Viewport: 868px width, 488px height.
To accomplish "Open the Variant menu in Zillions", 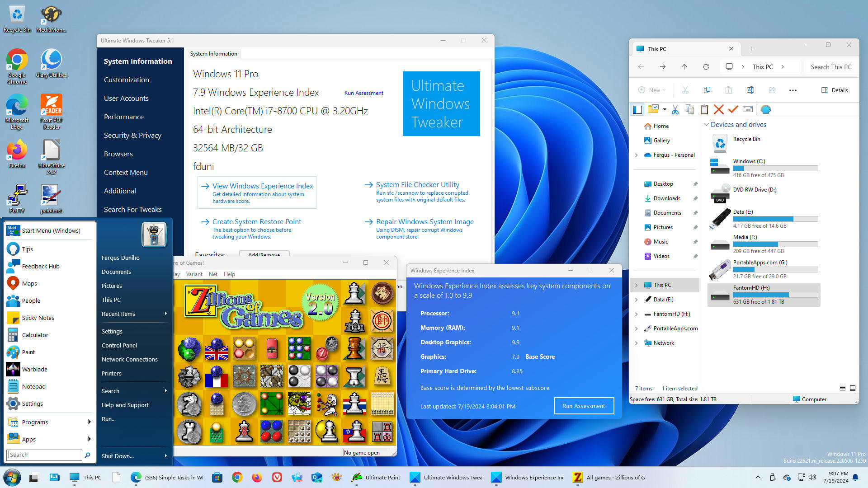I will pos(194,274).
